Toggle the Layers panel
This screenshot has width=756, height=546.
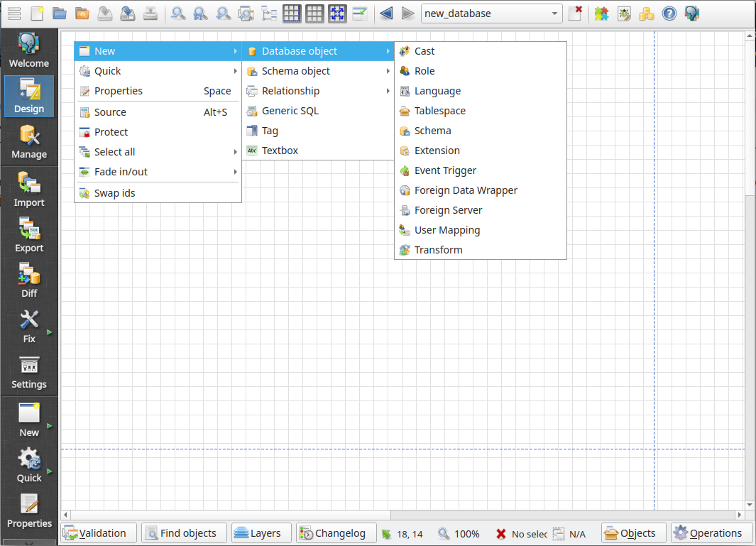[261, 533]
